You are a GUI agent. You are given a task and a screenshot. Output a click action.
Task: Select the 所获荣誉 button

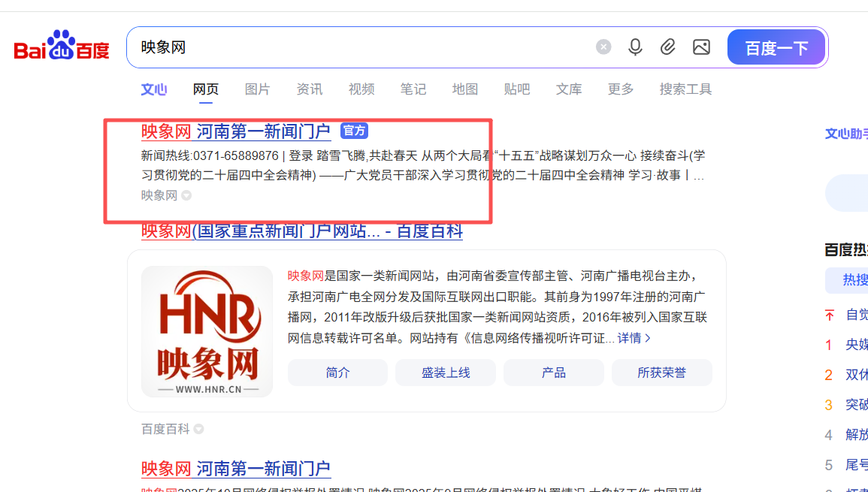(x=661, y=373)
